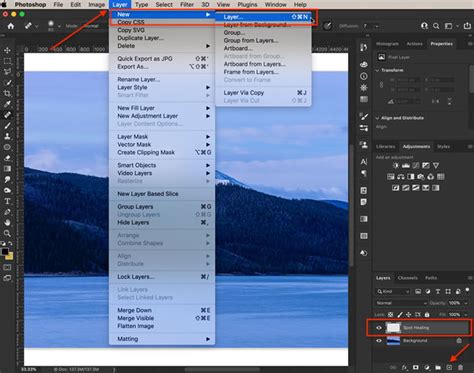The width and height of the screenshot is (474, 373).
Task: Select the Horizontal Type tool
Action: point(7,201)
